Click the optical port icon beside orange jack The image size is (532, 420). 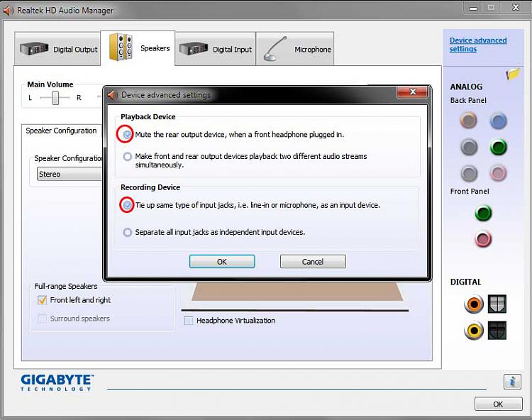point(497,304)
